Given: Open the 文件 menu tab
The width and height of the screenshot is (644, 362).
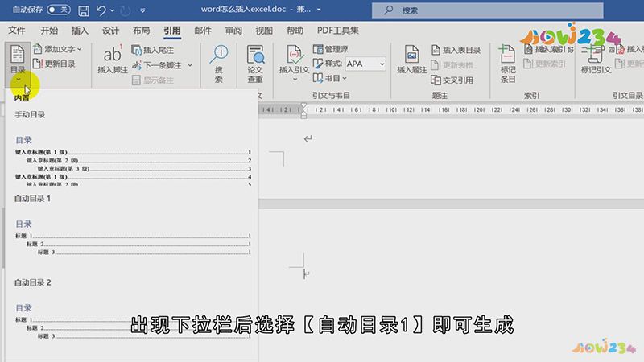Looking at the screenshot, I should pyautogui.click(x=17, y=31).
